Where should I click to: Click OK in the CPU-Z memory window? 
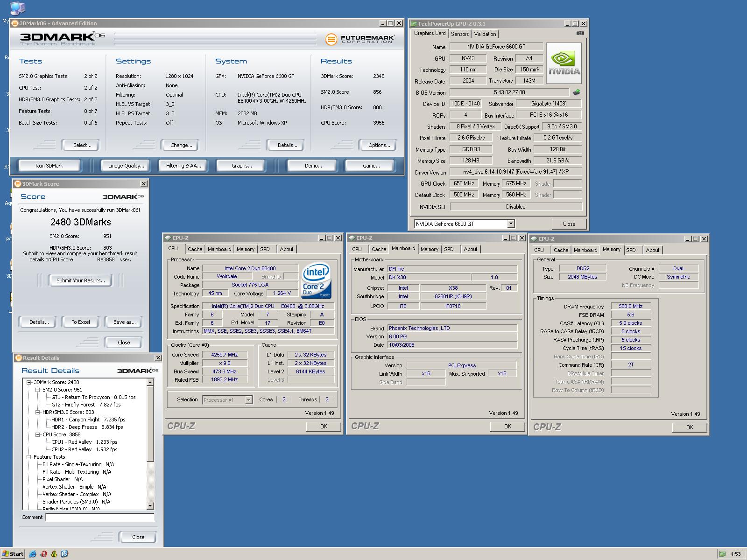pyautogui.click(x=690, y=427)
